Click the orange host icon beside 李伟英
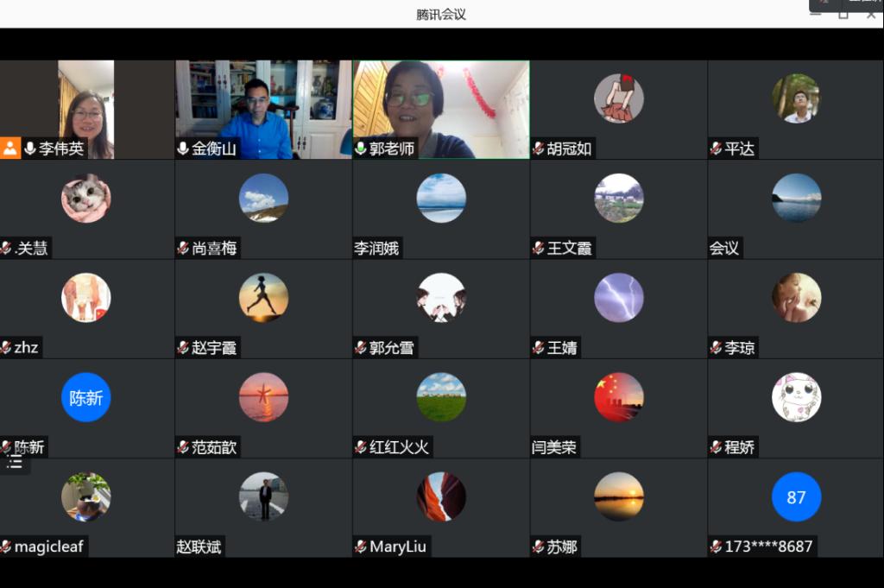 10,149
